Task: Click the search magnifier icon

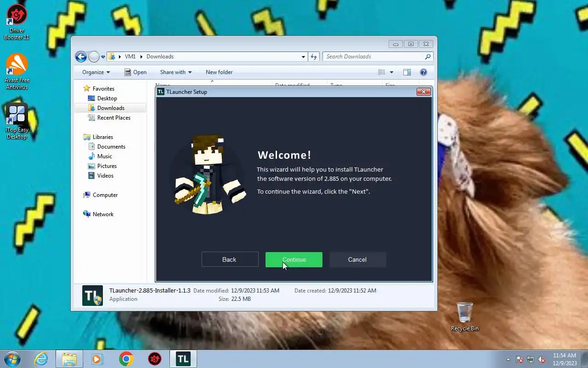Action: click(428, 57)
